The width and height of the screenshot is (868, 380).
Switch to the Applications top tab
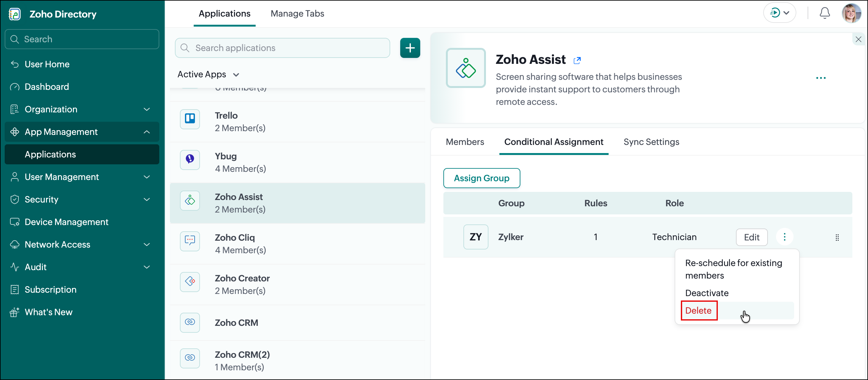(224, 13)
